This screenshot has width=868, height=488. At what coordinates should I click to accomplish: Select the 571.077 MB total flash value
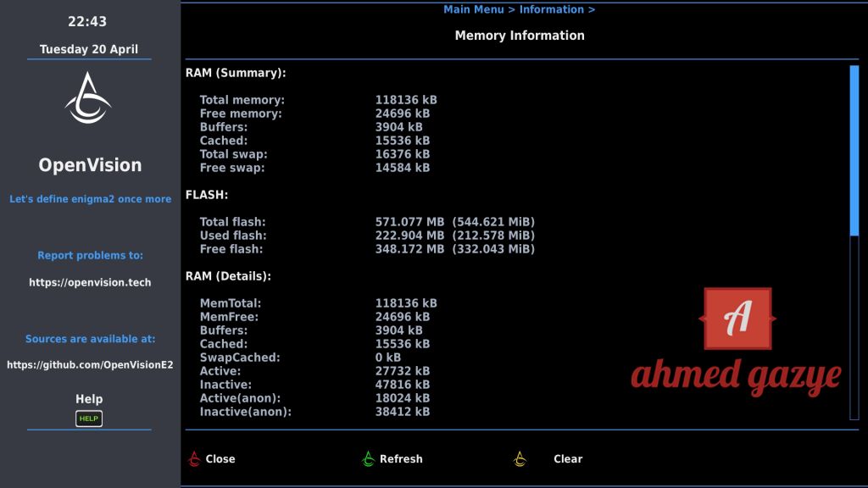(409, 222)
